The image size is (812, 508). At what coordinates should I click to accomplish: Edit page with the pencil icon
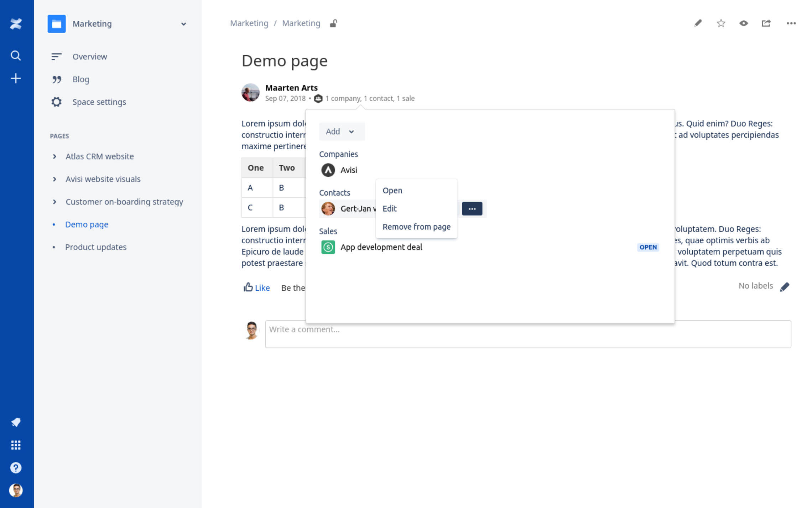(x=698, y=23)
